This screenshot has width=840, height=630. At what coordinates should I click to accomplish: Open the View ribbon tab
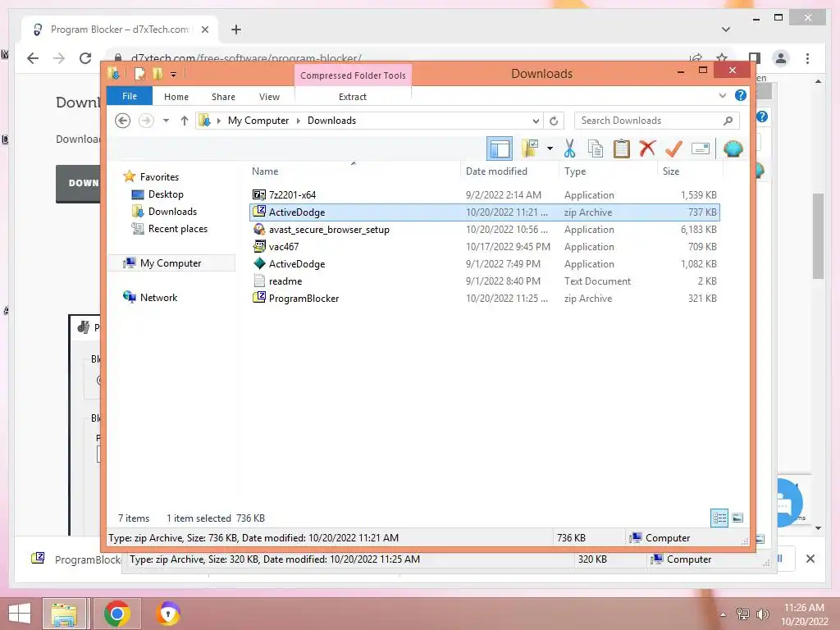click(x=269, y=97)
